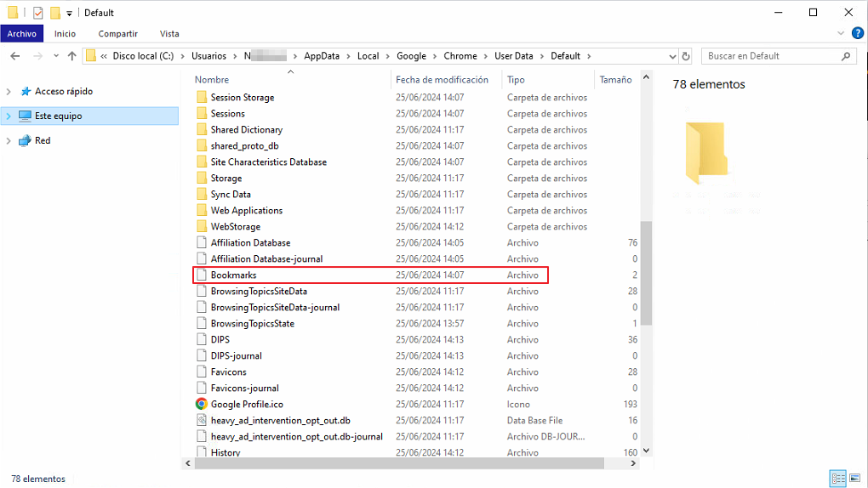Screen dimensions: 868x488
Task: Click New folder icon in title bar
Action: click(54, 13)
